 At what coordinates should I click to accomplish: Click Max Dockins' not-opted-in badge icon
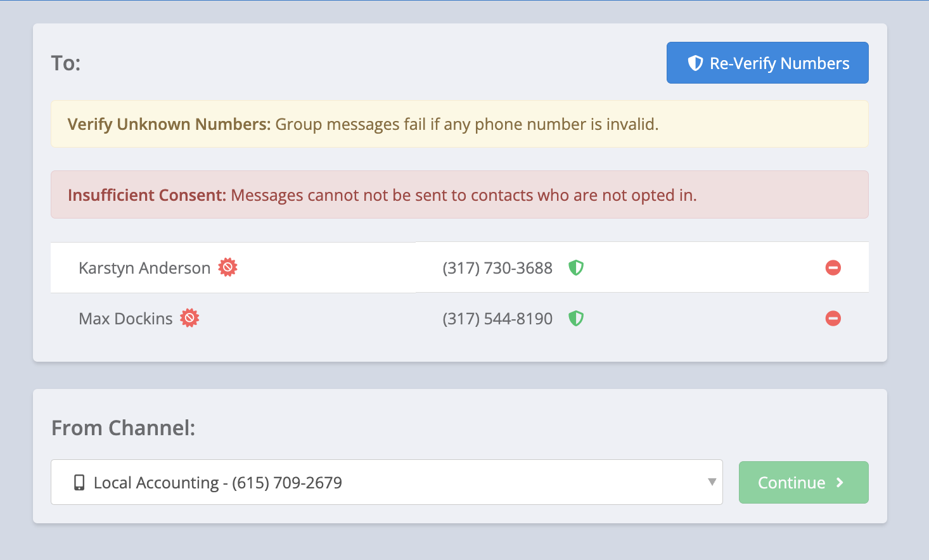pyautogui.click(x=189, y=318)
